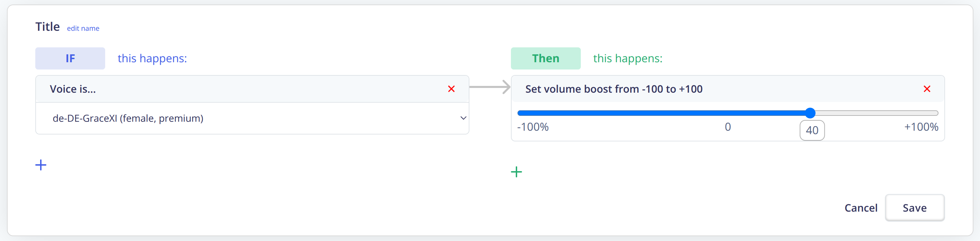Add a new Then action with green plus

coord(516,172)
